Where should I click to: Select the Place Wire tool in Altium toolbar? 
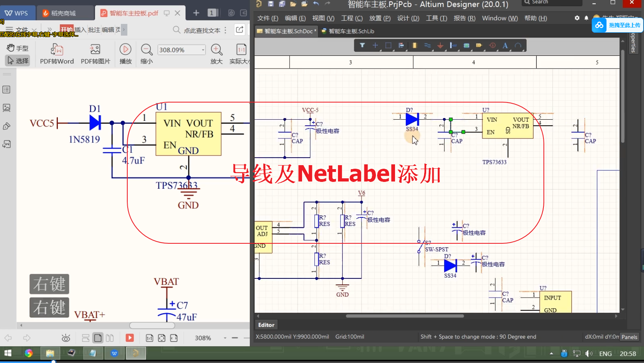[x=427, y=45]
